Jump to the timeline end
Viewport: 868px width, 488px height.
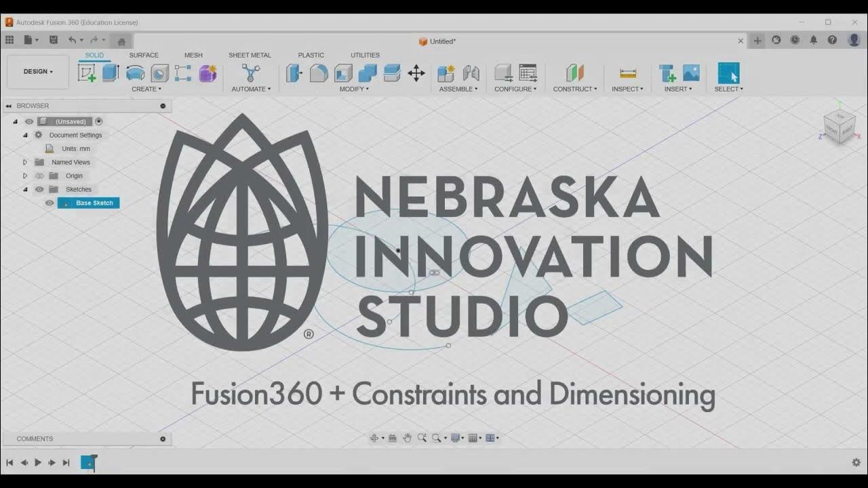66,462
